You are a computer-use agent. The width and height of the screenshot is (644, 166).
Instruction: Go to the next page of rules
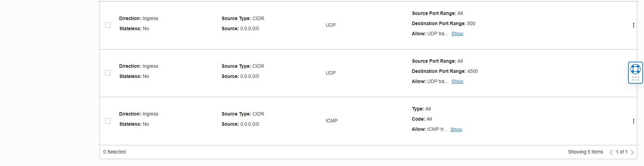pyautogui.click(x=632, y=152)
